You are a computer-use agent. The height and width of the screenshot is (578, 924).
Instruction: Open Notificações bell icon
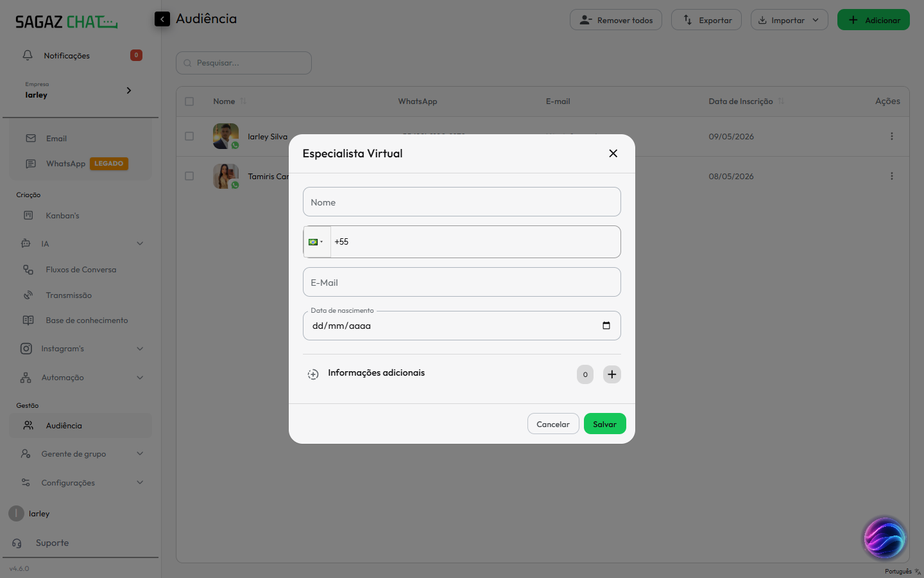(28, 55)
